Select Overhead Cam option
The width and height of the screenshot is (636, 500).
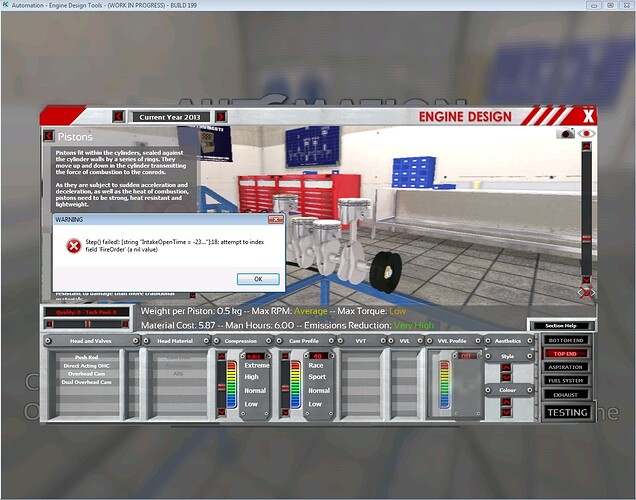[x=86, y=374]
